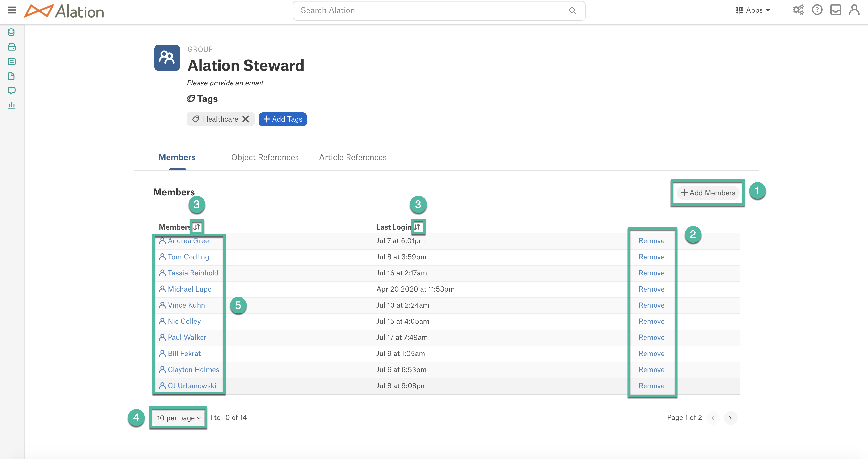Expand the Apps dropdown menu

coord(753,10)
